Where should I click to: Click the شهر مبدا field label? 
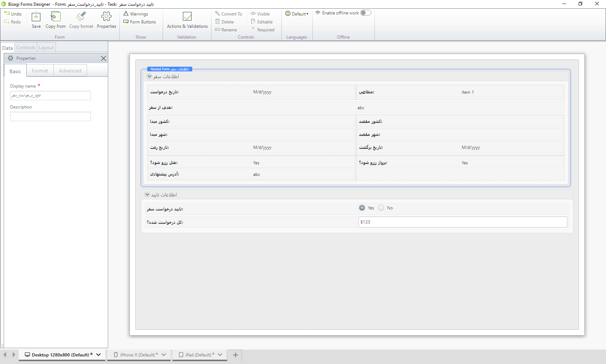[159, 134]
